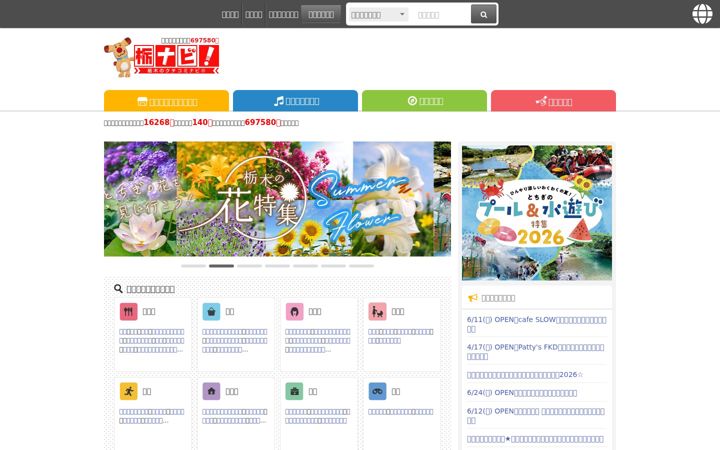Image resolution: width=720 pixels, height=450 pixels.
Task: Click the red number 16268
Action: (x=157, y=122)
